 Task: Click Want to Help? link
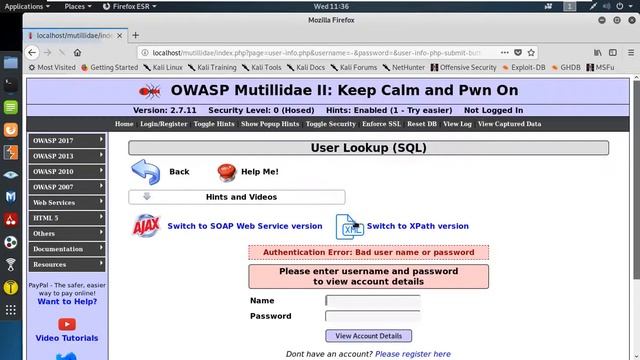[x=67, y=302]
